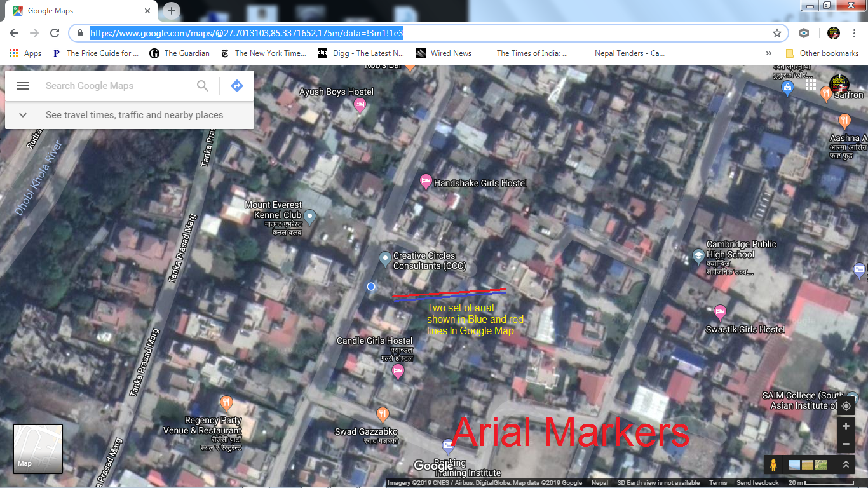Click the Candle Girls Hostel pin

[x=398, y=372]
